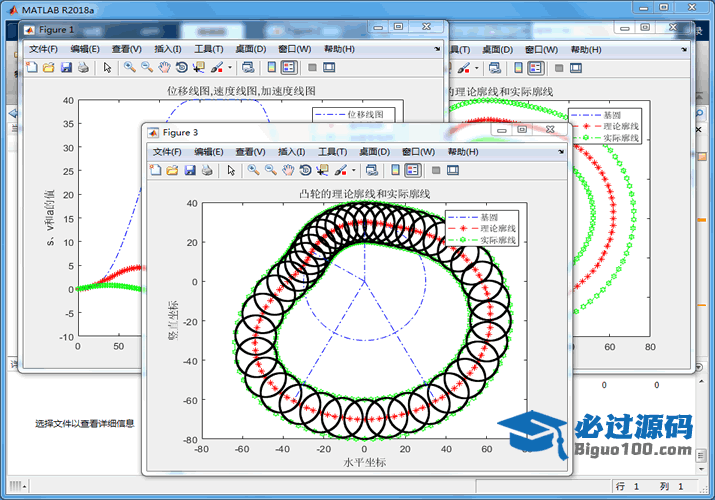Open 文件(F) menu in Figure 3
Image resolution: width=715 pixels, height=500 pixels.
[x=167, y=152]
